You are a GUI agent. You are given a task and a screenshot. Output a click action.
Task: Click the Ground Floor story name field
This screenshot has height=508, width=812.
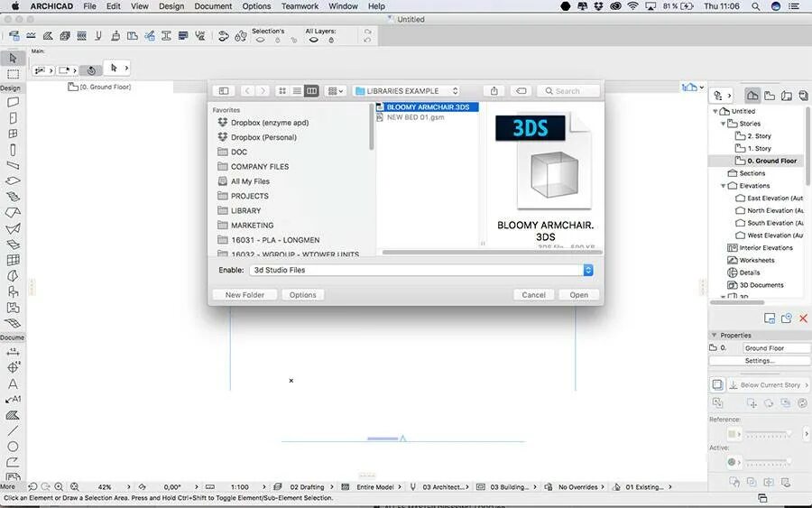[x=776, y=348]
